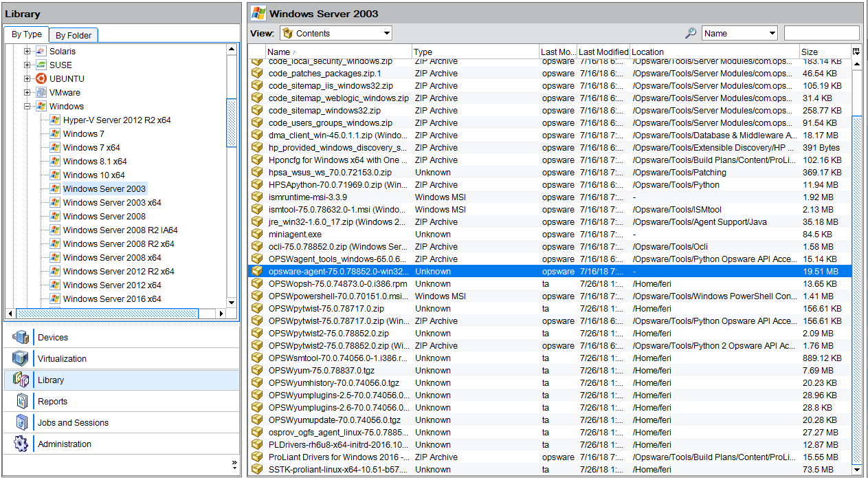Switch to the By Folder tab
The width and height of the screenshot is (868, 478).
tap(74, 35)
